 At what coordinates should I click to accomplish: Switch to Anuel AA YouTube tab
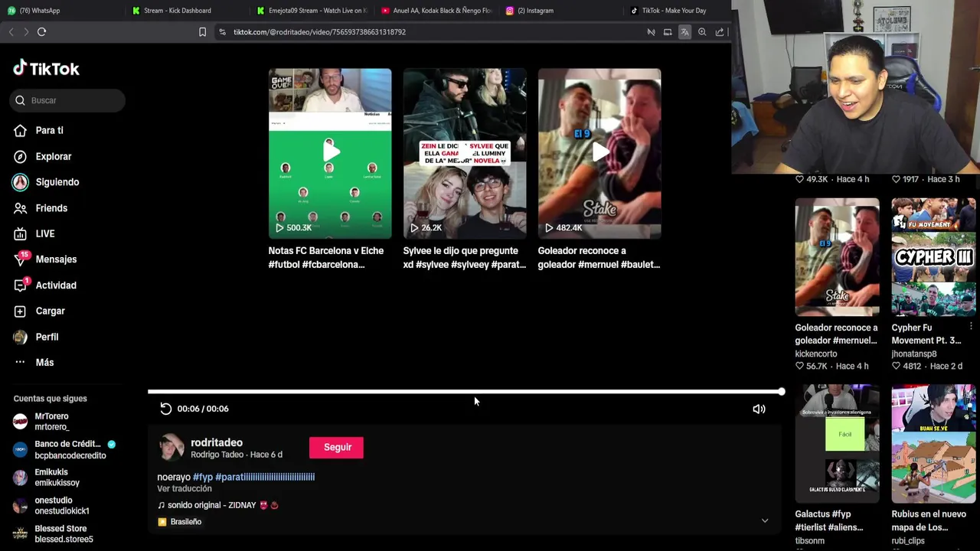click(x=436, y=11)
